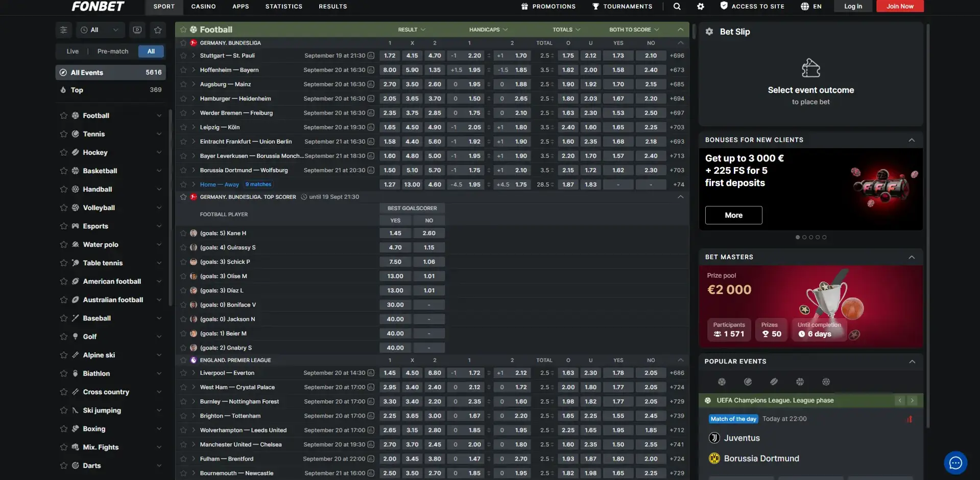Viewport: 980px width, 480px height.
Task: Favorite the Brighton — Tottenham match
Action: 183,416
